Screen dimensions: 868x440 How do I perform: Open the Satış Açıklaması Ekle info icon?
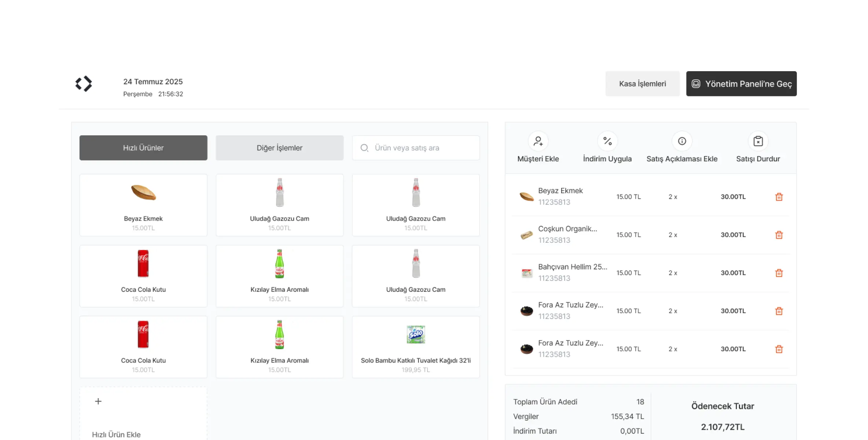pyautogui.click(x=682, y=141)
